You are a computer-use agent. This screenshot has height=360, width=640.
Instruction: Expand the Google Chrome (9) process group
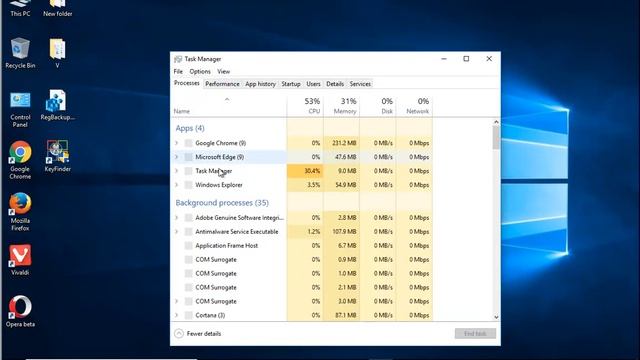coord(176,143)
